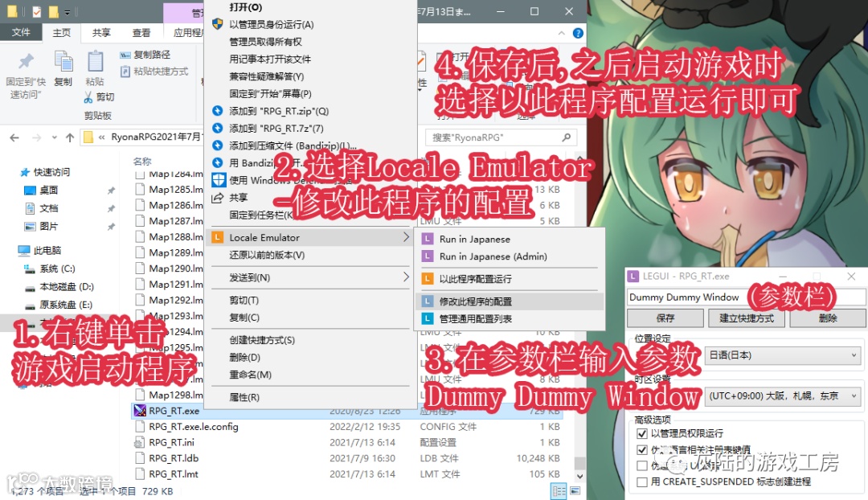The height and width of the screenshot is (500, 868).
Task: Toggle the third unchecked LEGUI advanced option
Action: 642,465
